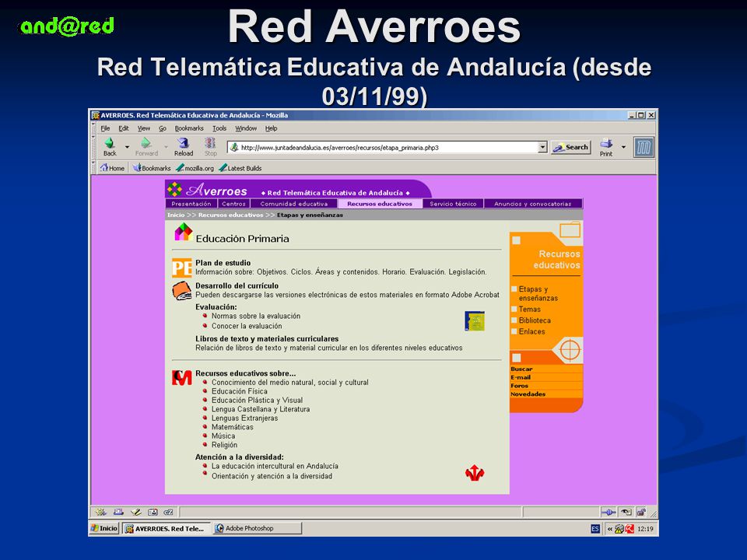This screenshot has height=560, width=747.
Task: Click the Recursos educativos breadcrumb link
Action: [x=230, y=215]
